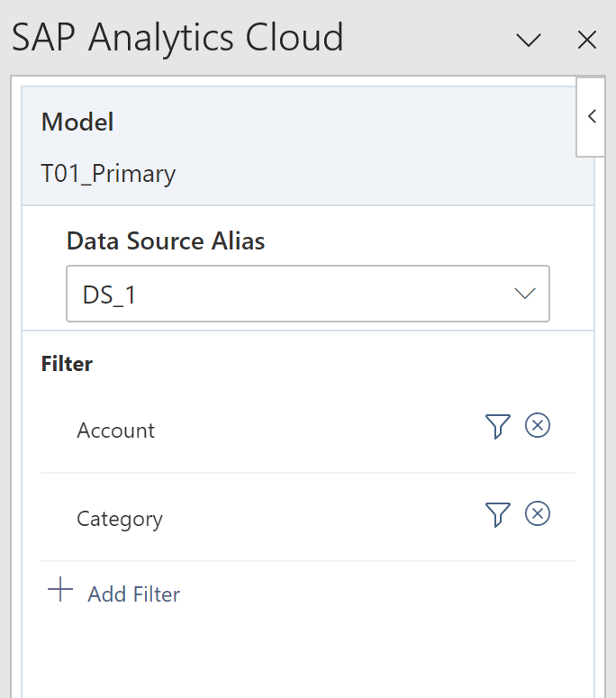This screenshot has width=616, height=698.
Task: Expand the Data Source Alias dropdown arrow
Action: tap(525, 294)
